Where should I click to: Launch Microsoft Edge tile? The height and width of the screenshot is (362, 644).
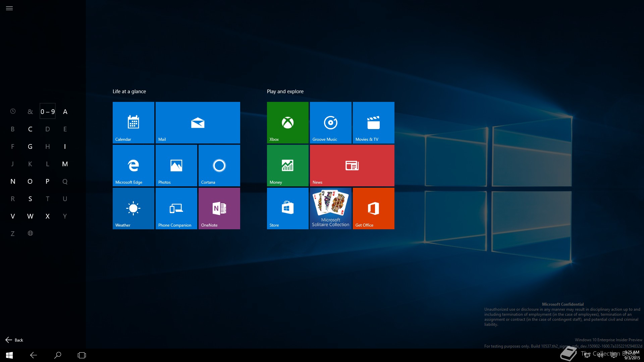coord(133,166)
